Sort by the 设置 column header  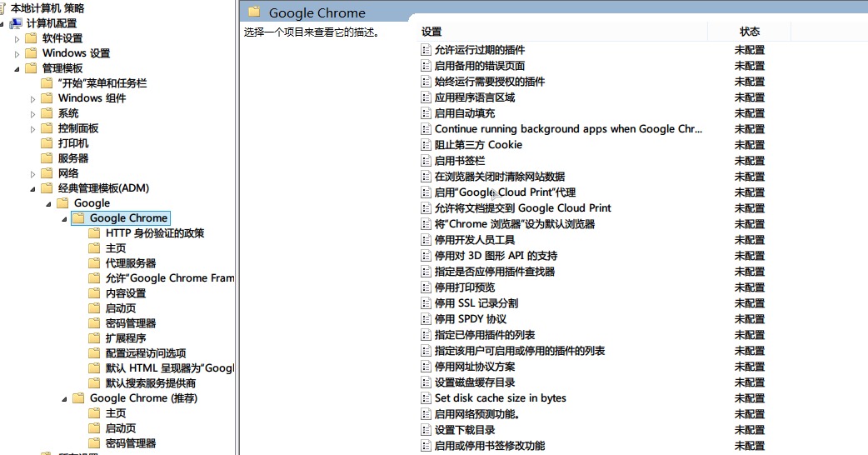pyautogui.click(x=561, y=32)
